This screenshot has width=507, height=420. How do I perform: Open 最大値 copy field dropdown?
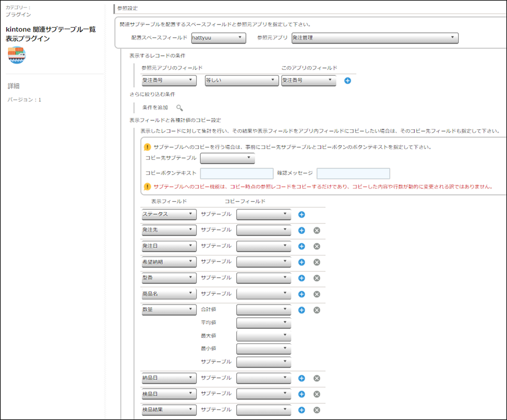tap(264, 336)
